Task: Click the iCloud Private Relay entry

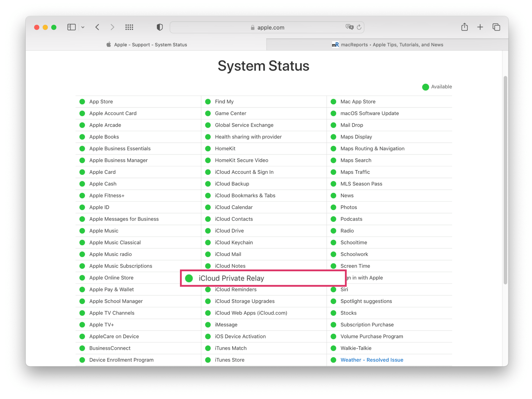Action: coord(263,278)
